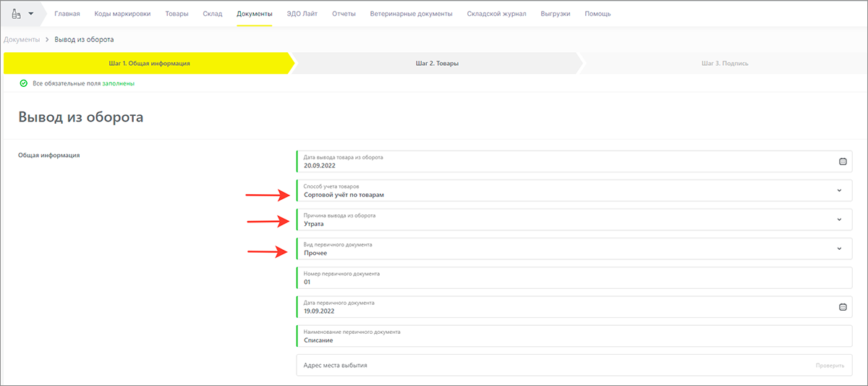Open Выгрузки menu item
868x386 pixels.
[x=556, y=14]
